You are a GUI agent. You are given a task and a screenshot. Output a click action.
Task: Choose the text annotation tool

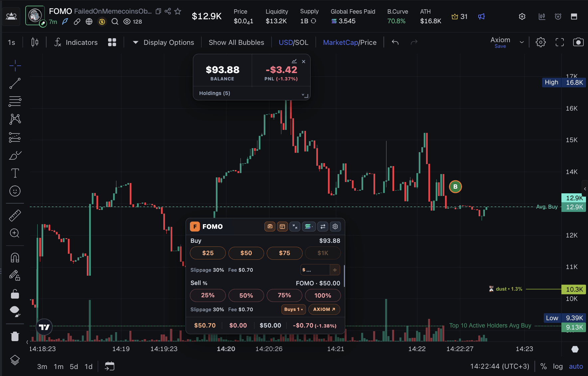pyautogui.click(x=15, y=173)
